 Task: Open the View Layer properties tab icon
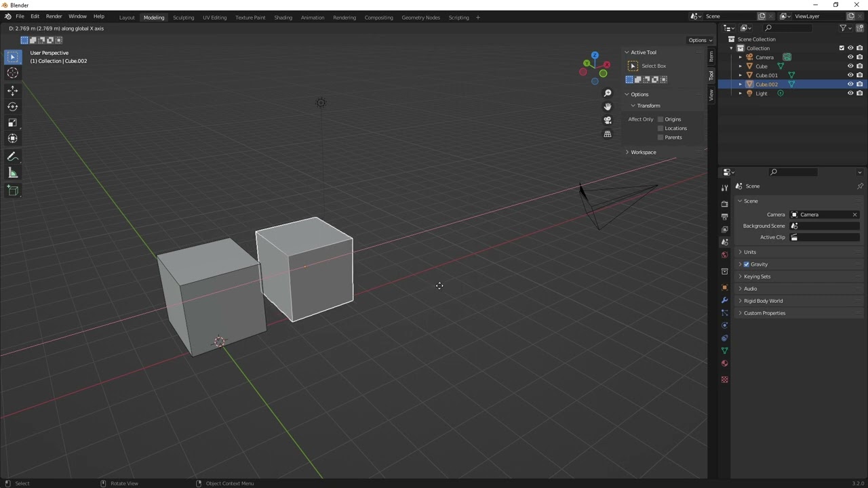point(724,229)
